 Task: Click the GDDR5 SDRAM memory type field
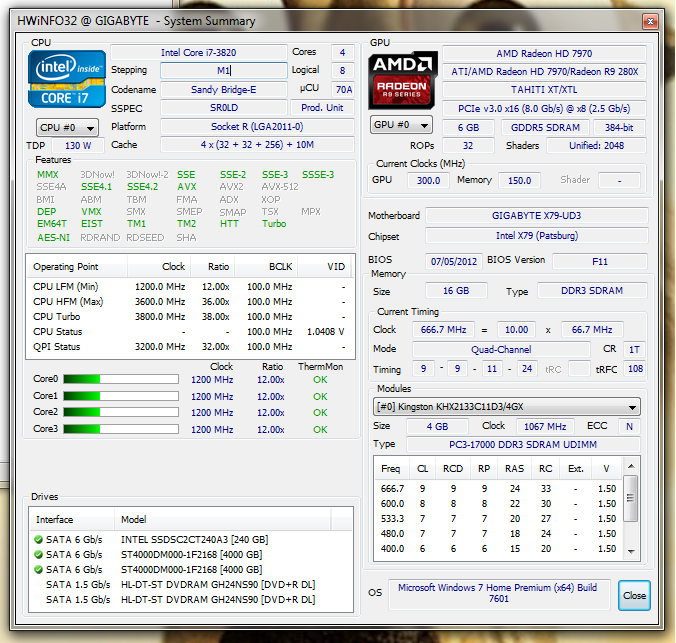(x=545, y=128)
